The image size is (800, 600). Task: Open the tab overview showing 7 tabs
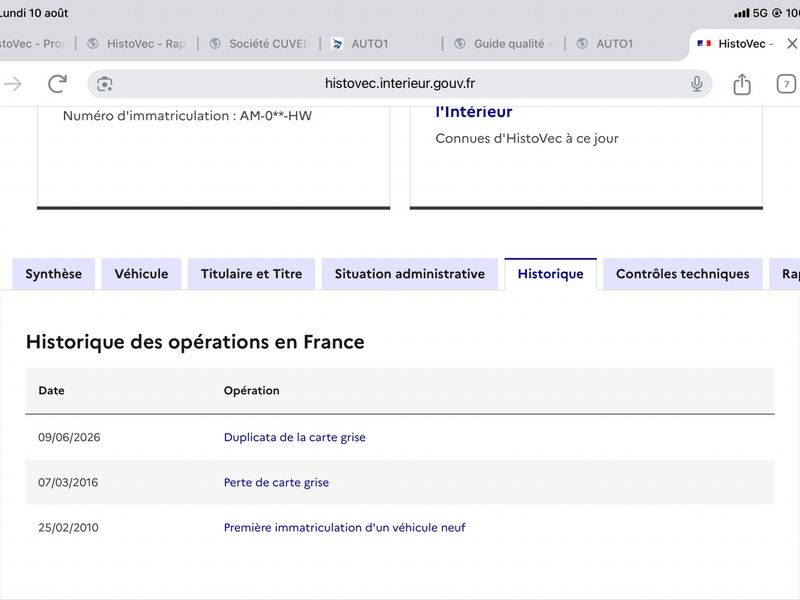coord(786,84)
